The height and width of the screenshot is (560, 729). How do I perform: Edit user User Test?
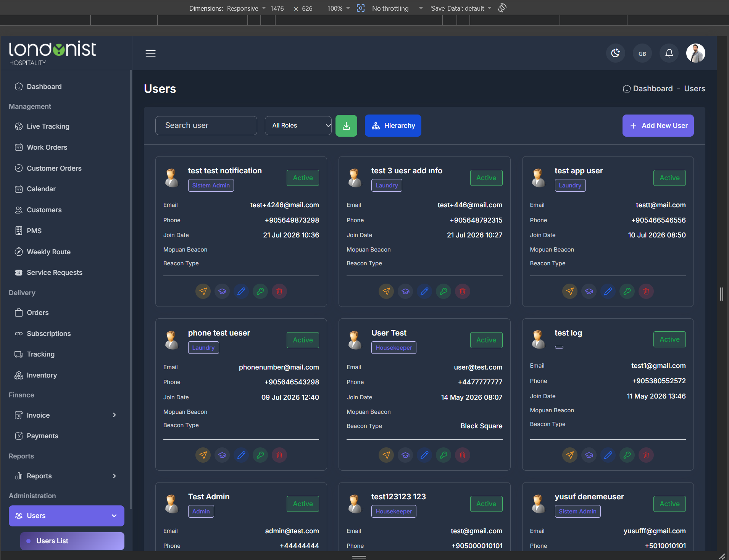click(424, 455)
